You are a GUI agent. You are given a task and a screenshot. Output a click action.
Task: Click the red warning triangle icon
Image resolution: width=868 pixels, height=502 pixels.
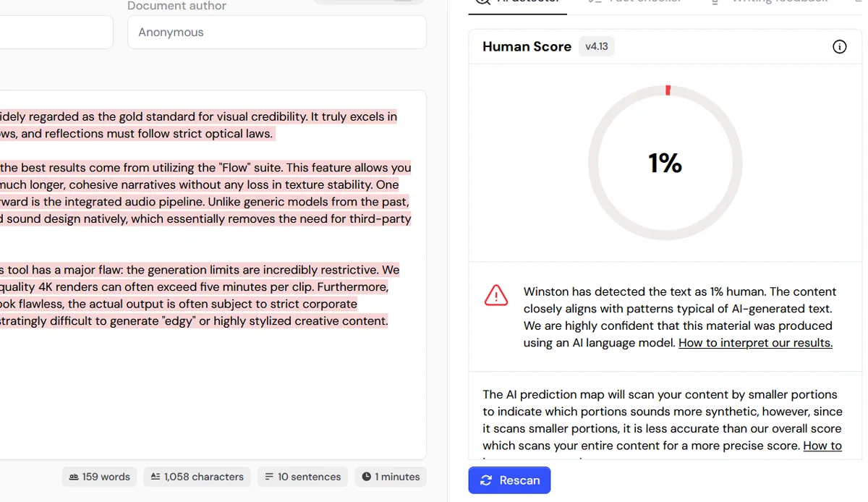pyautogui.click(x=496, y=295)
